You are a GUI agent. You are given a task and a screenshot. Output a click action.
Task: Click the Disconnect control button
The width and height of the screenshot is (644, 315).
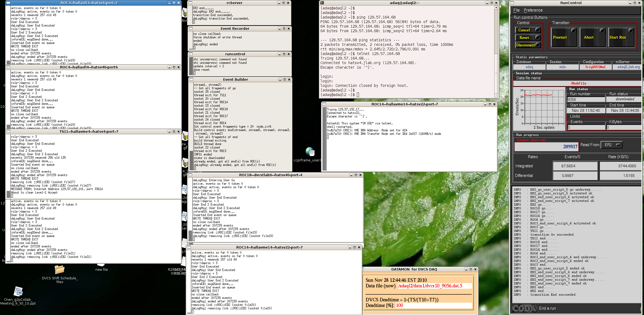[x=528, y=45]
